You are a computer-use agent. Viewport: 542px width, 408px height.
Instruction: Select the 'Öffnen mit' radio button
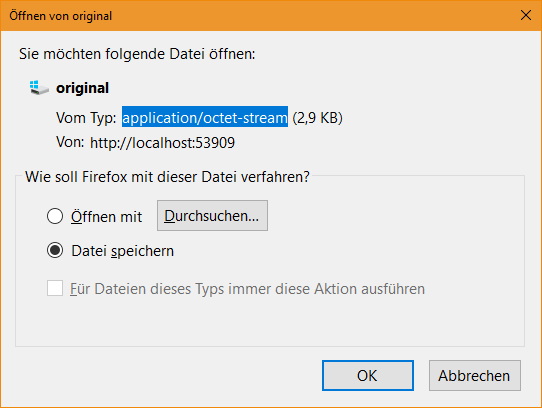[55, 216]
